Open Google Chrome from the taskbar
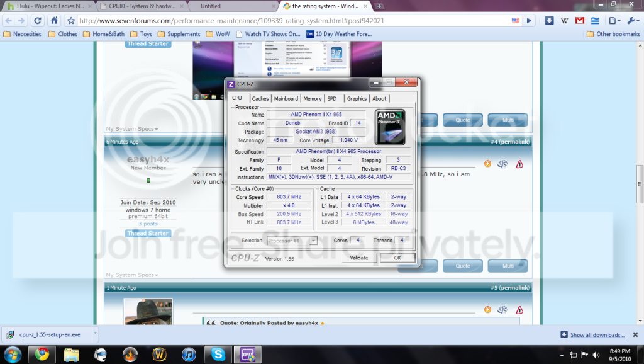This screenshot has width=644, height=364. click(42, 355)
